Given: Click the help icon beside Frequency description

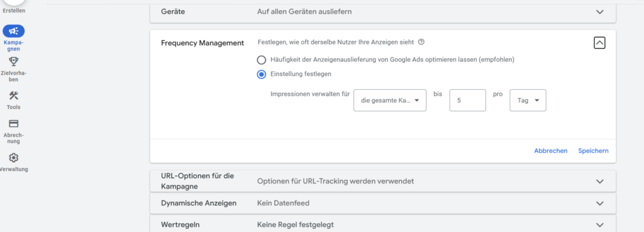Looking at the screenshot, I should [421, 42].
